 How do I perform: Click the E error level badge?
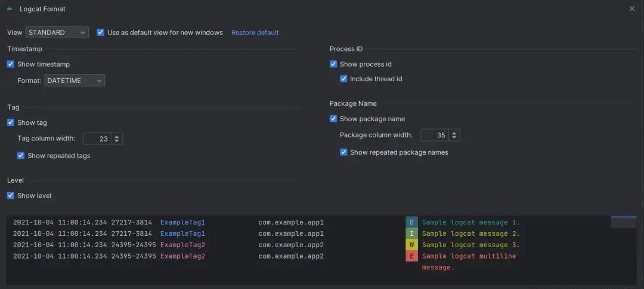pyautogui.click(x=411, y=256)
